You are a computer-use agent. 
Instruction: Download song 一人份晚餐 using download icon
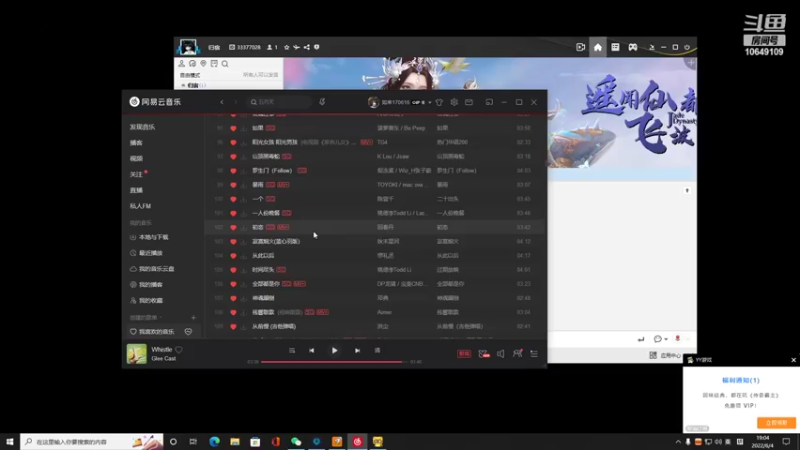click(243, 213)
